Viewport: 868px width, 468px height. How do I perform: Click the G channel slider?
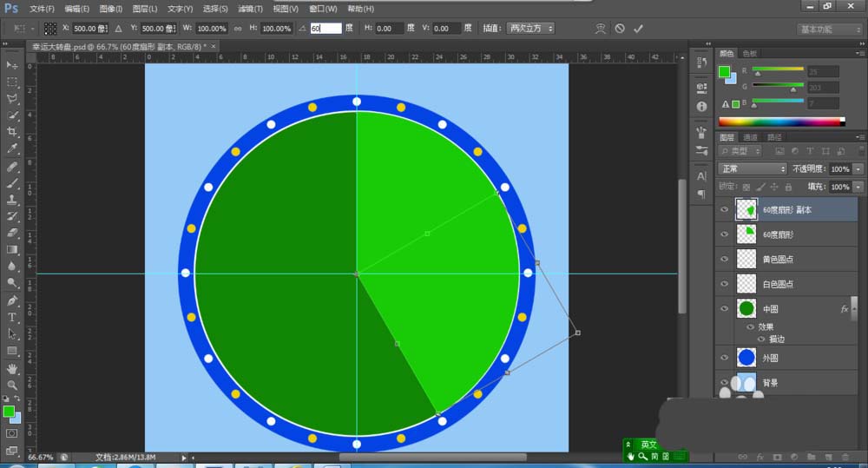(778, 85)
